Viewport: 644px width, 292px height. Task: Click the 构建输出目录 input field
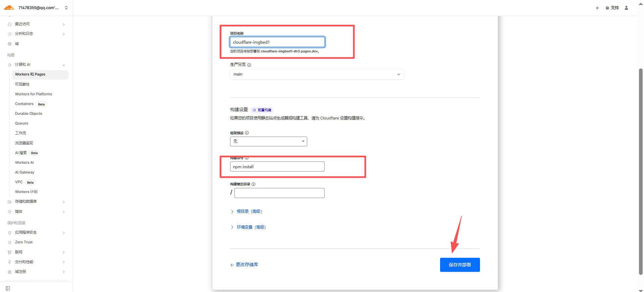pyautogui.click(x=279, y=193)
